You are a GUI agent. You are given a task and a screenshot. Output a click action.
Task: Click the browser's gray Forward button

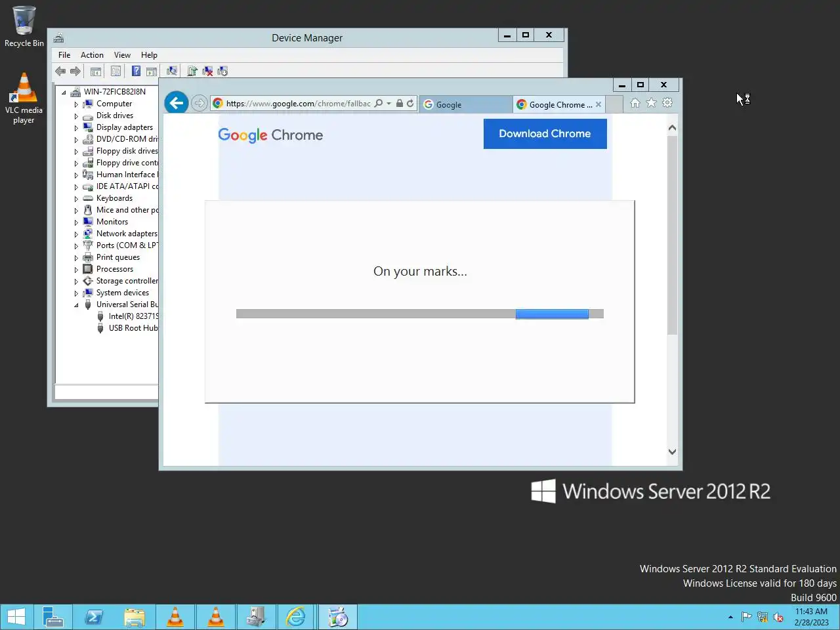(199, 103)
